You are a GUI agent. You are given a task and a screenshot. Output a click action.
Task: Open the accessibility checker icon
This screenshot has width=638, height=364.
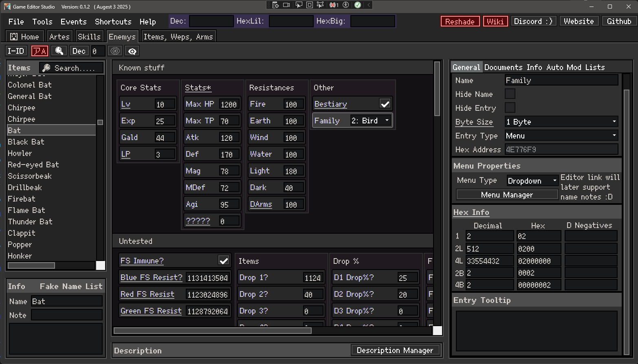346,5
